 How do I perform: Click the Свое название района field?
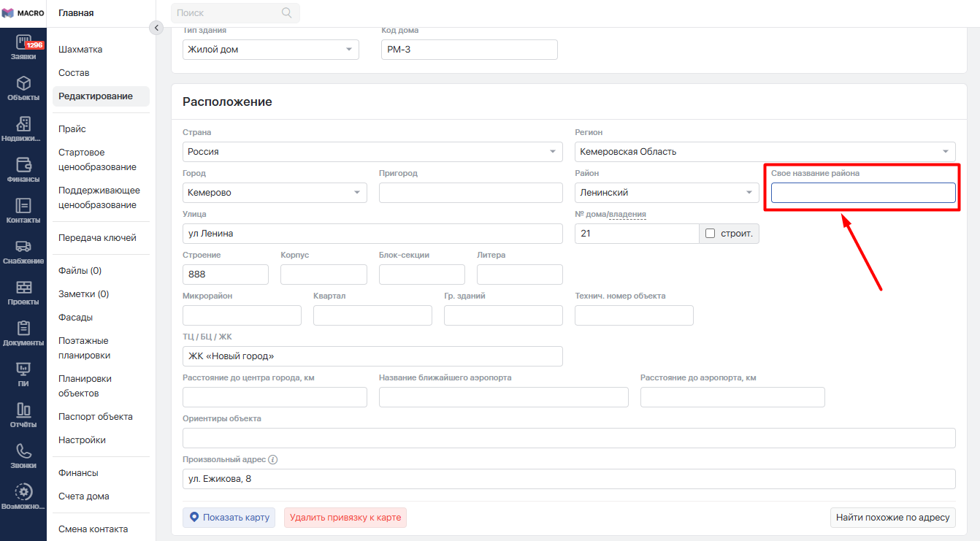coord(862,193)
